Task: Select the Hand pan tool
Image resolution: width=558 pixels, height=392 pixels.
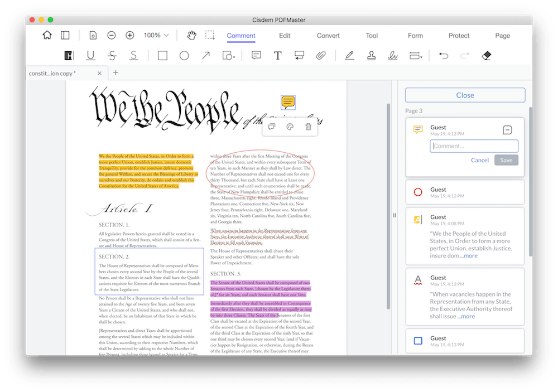Action: [x=192, y=35]
